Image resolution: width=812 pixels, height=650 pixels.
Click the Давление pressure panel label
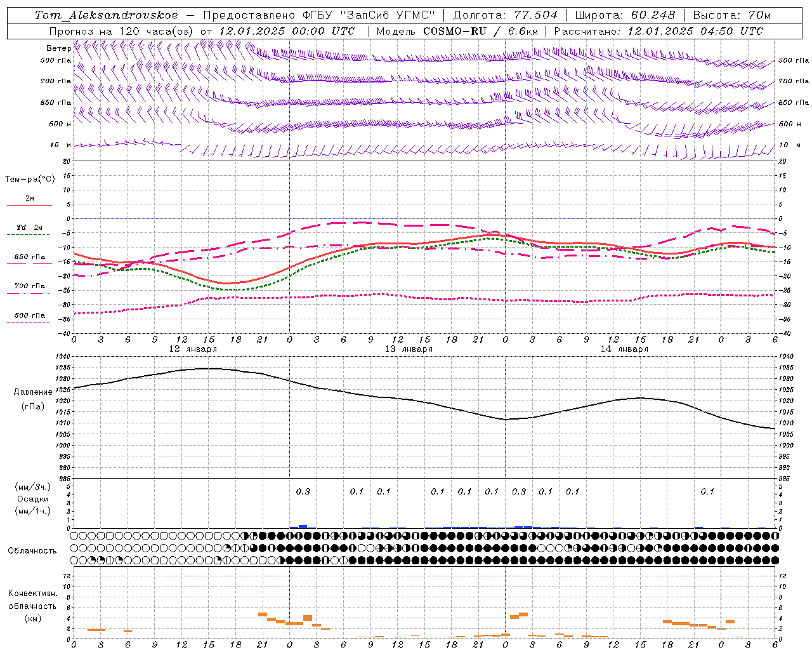33,392
